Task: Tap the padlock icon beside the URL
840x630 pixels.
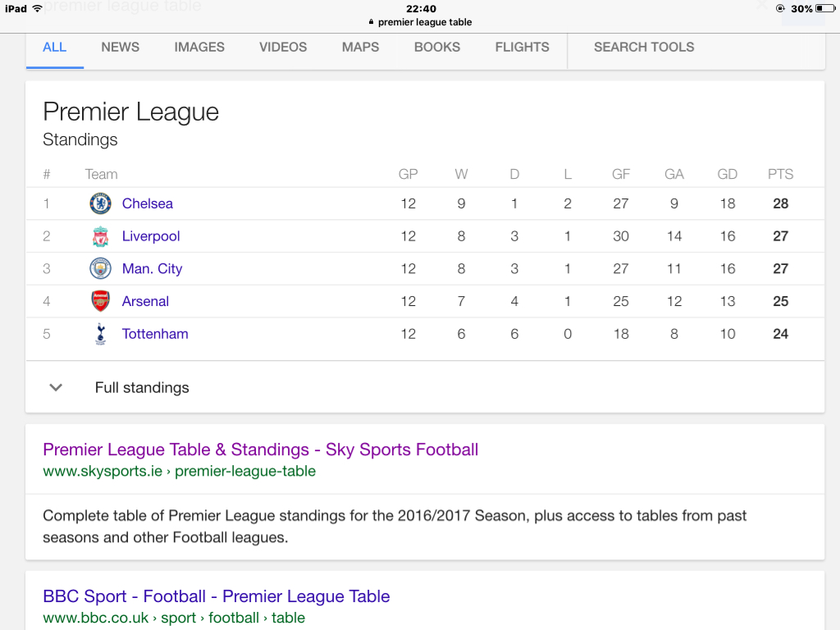Action: tap(371, 22)
